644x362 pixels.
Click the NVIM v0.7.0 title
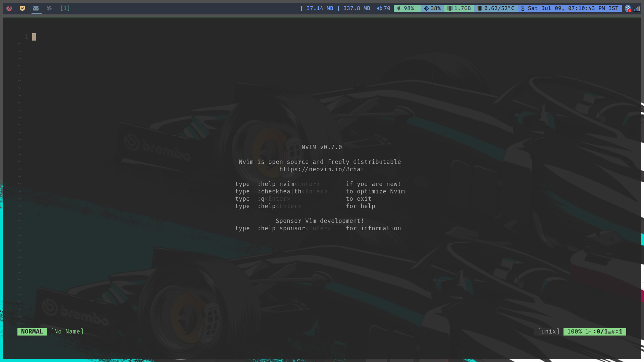click(322, 147)
